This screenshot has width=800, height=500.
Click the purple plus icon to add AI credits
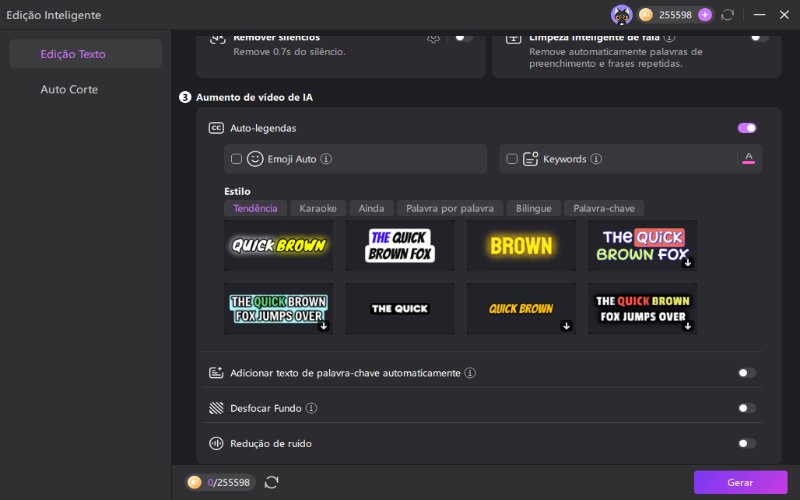pyautogui.click(x=705, y=15)
